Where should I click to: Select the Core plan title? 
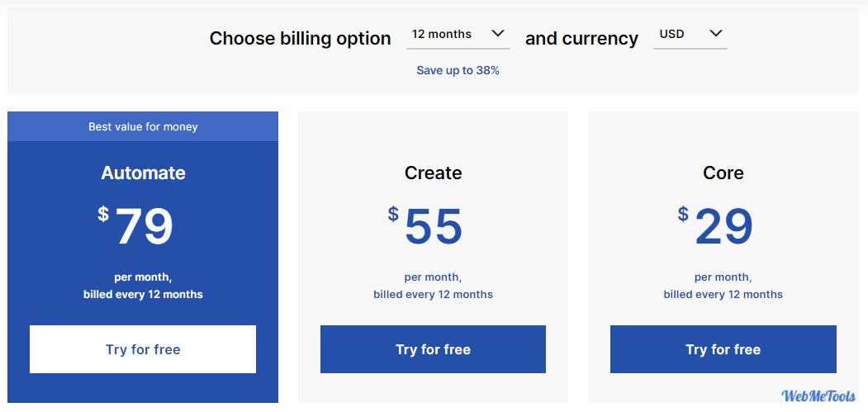click(x=723, y=173)
